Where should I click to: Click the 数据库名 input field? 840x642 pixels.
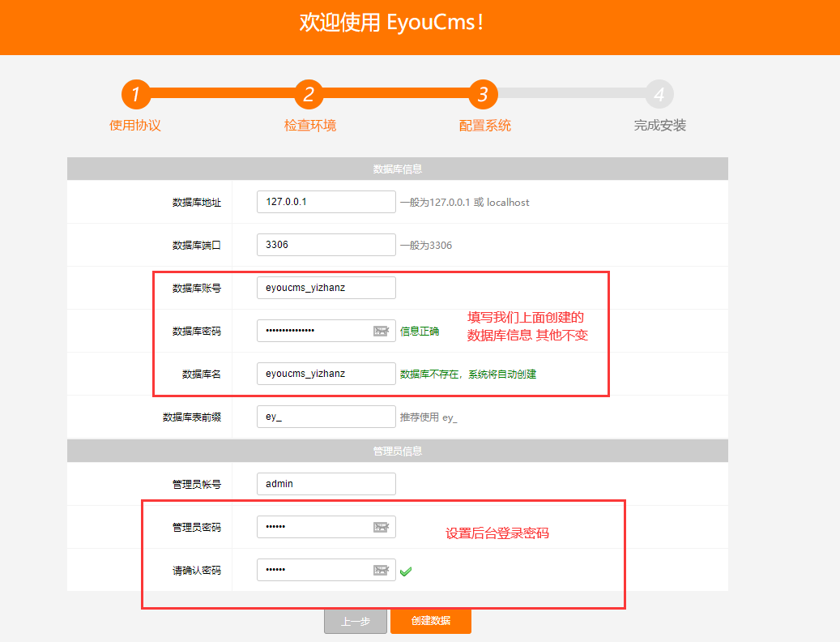[x=326, y=373]
